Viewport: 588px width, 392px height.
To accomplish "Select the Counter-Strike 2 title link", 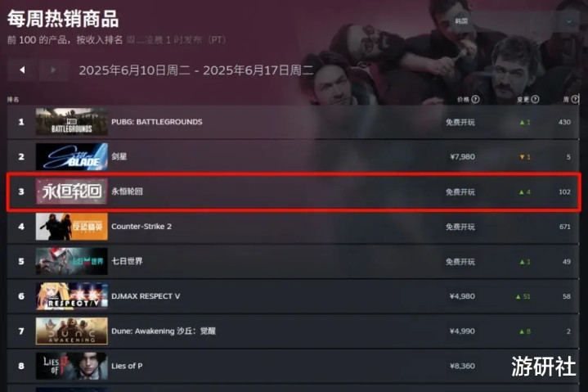I will tap(141, 227).
